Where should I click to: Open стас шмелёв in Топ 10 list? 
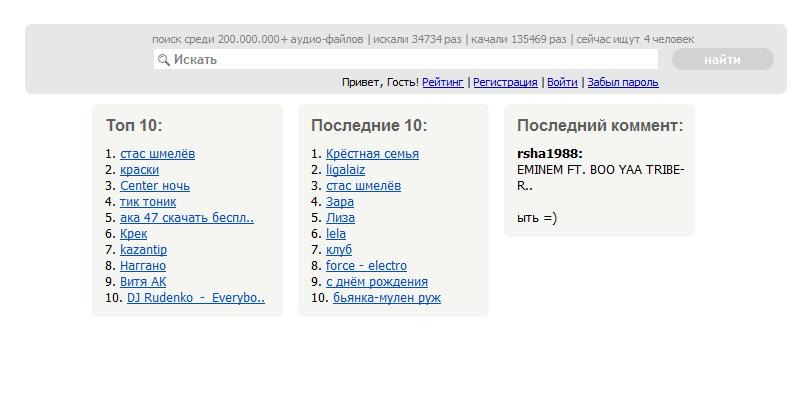pyautogui.click(x=157, y=154)
